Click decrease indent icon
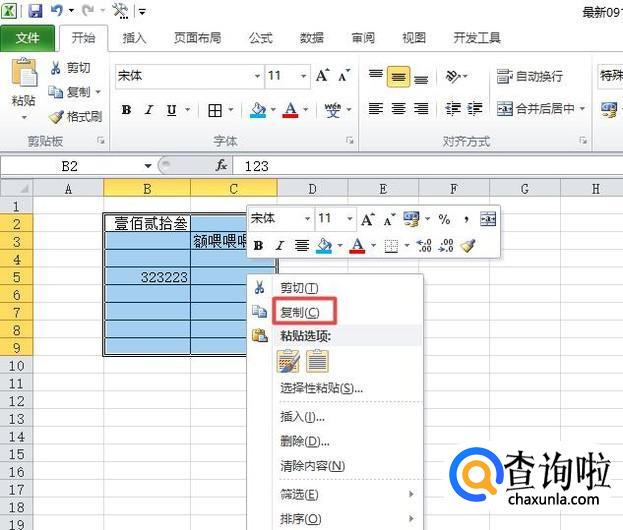The image size is (623, 530). (453, 108)
